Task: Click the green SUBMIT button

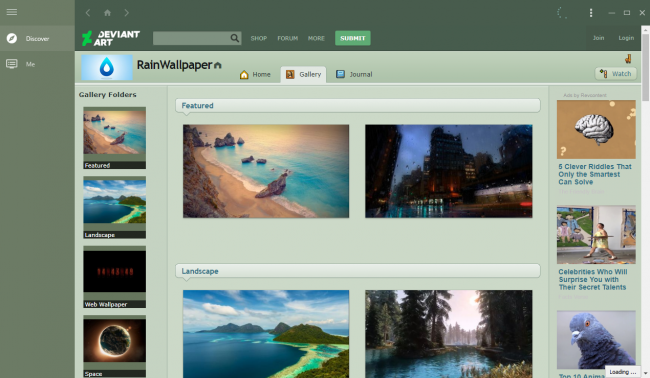Action: click(353, 38)
